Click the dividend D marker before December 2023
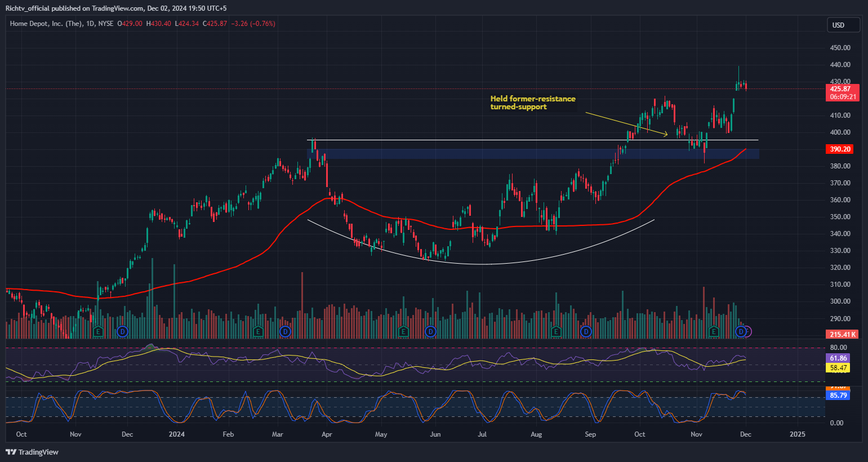Screen dimensions: 868x462 [123, 331]
